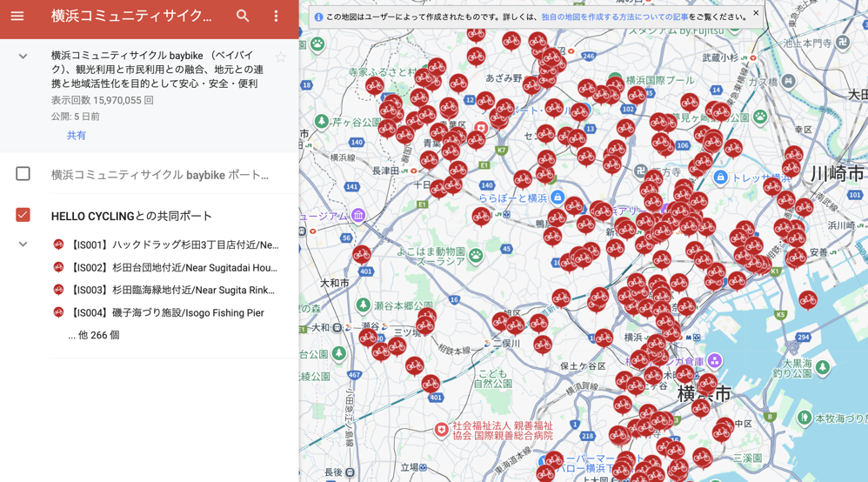Image resolution: width=868 pixels, height=482 pixels.
Task: Select the IS002 杉田台団地付近 entry
Action: (173, 268)
